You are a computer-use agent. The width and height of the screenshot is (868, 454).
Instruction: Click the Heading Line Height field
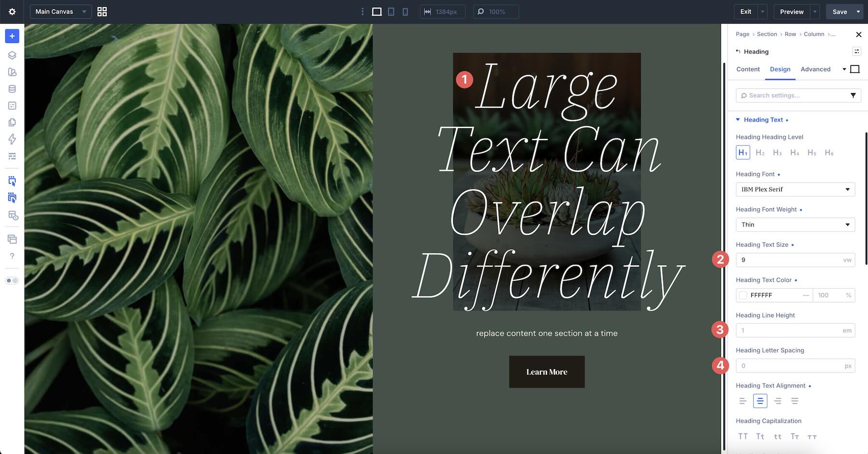[x=795, y=331]
